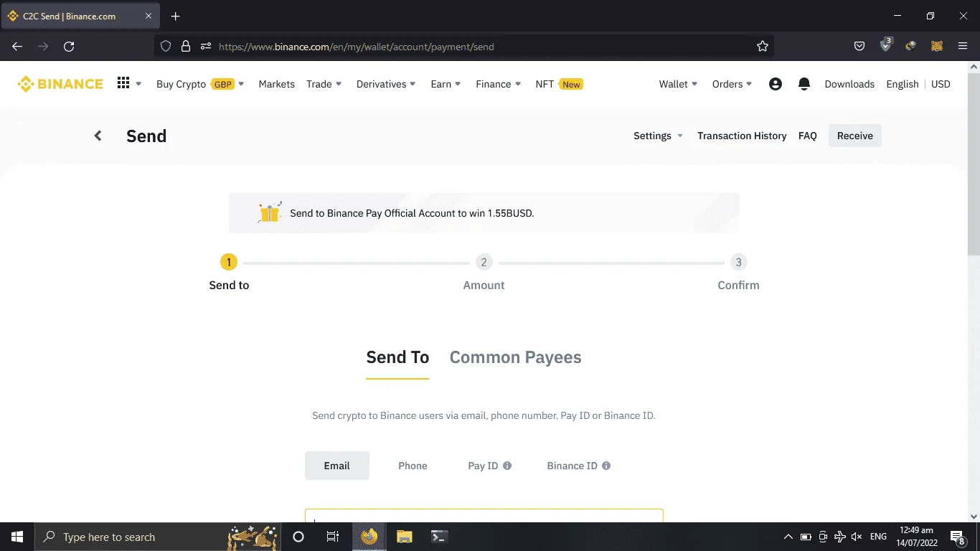This screenshot has height=551, width=980.
Task: Open the Windows Start menu
Action: [17, 537]
